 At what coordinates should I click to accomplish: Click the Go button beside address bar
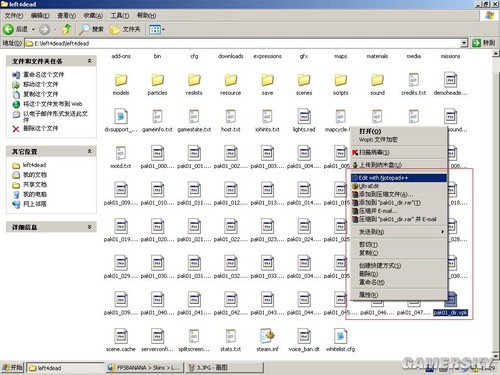[484, 43]
